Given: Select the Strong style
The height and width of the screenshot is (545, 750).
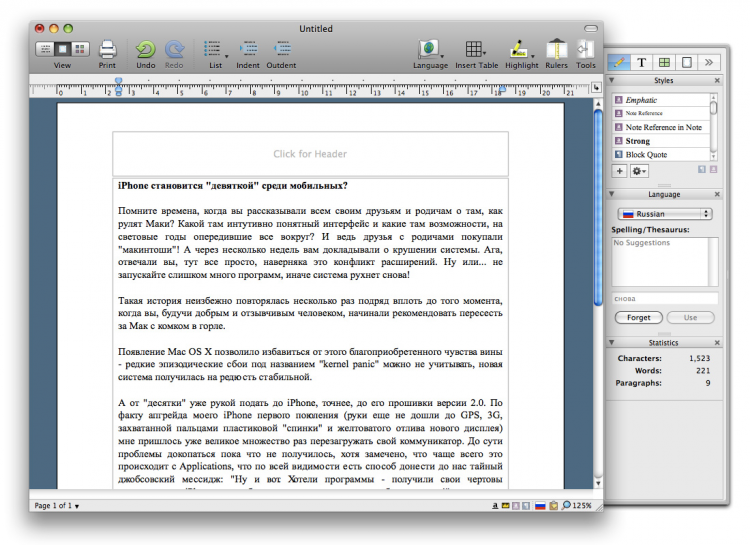Looking at the screenshot, I should [x=662, y=141].
